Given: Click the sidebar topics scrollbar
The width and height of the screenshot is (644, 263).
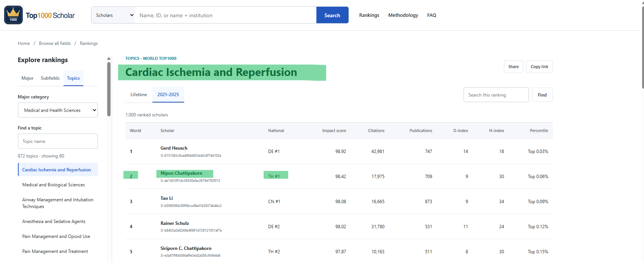Looking at the screenshot, I should (x=109, y=89).
